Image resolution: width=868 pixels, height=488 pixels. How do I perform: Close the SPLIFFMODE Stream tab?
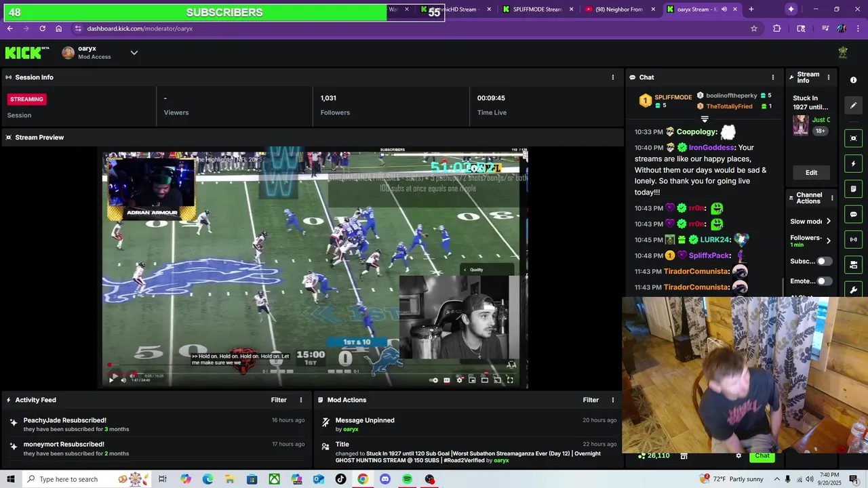point(571,9)
